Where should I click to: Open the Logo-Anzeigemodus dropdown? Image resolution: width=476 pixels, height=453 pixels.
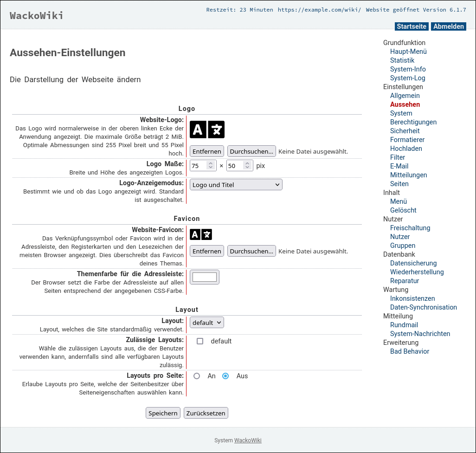click(236, 185)
